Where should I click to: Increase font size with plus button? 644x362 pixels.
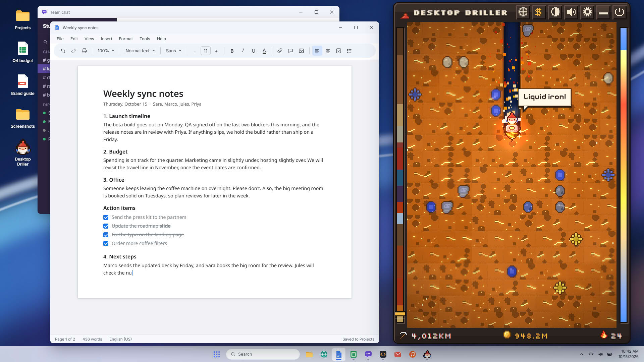point(216,51)
